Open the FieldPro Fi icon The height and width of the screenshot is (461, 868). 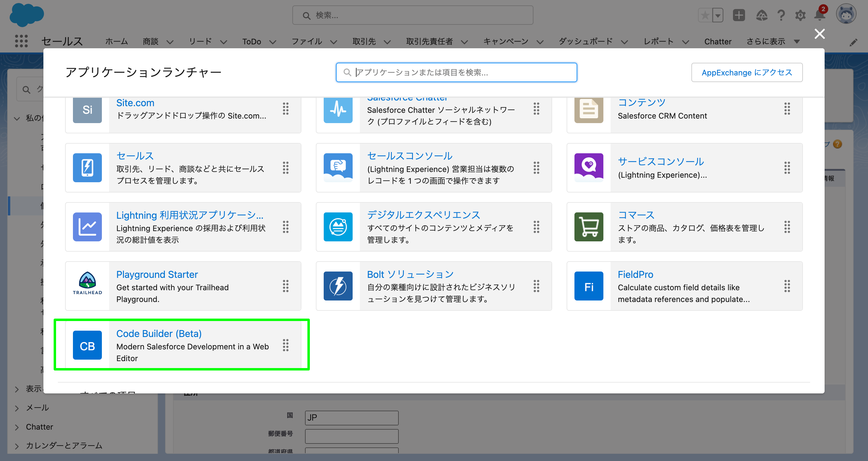589,286
